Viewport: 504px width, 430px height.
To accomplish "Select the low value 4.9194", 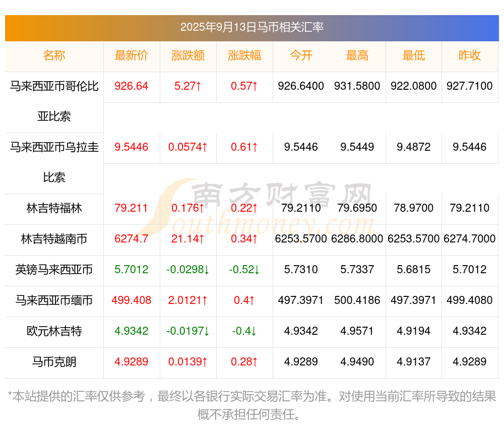I will 414,331.
